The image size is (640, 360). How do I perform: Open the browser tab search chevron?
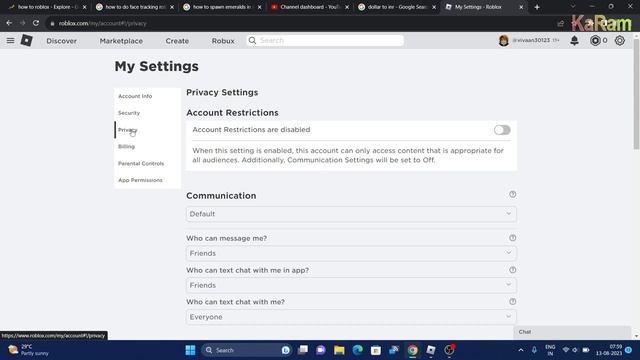tap(573, 7)
